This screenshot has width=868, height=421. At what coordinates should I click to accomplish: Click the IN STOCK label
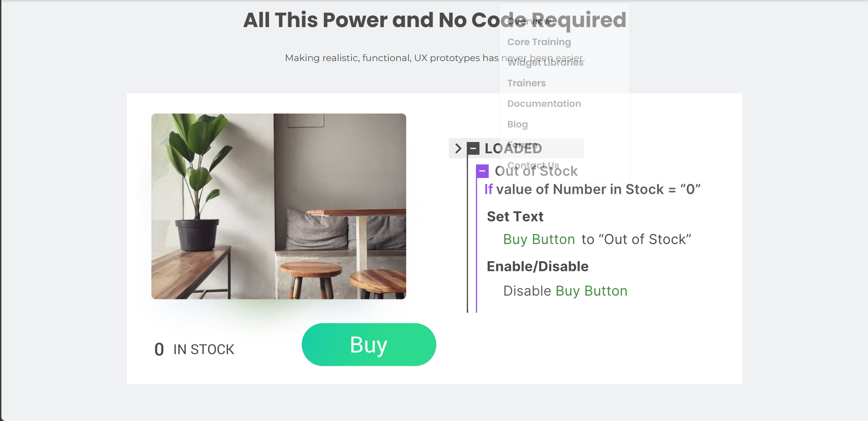[204, 349]
